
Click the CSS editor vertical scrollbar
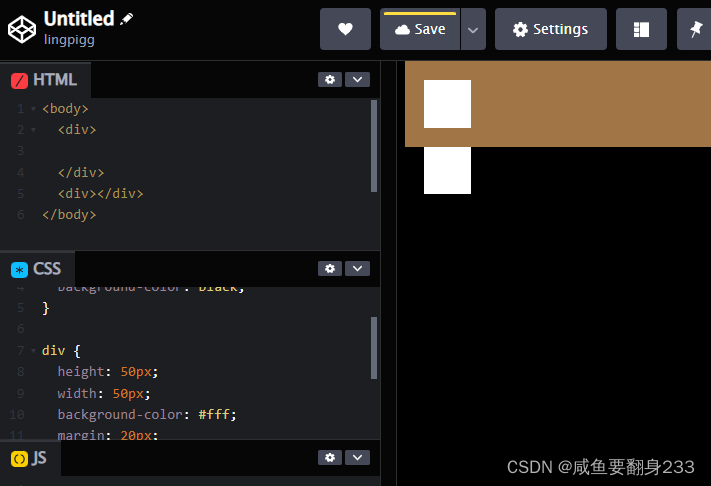(x=374, y=348)
